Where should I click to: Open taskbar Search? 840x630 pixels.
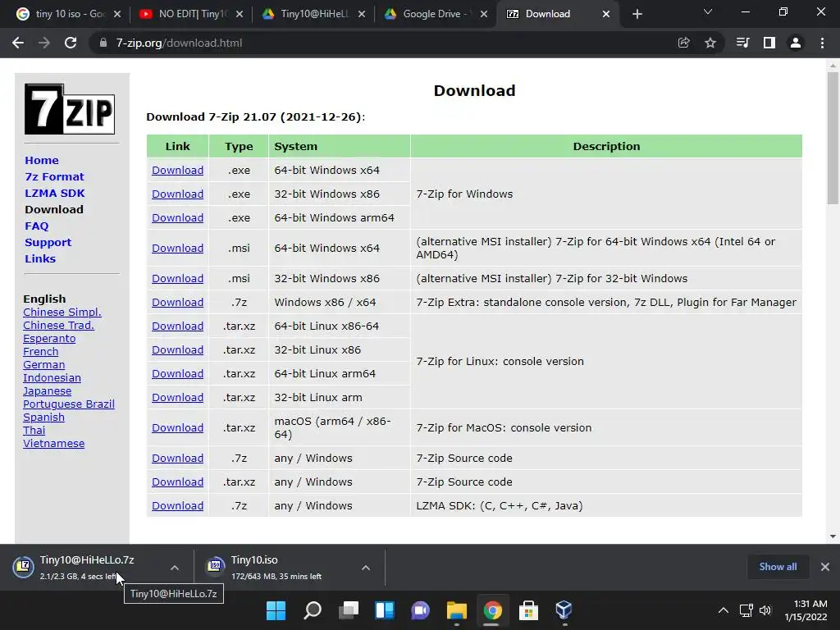click(x=313, y=610)
